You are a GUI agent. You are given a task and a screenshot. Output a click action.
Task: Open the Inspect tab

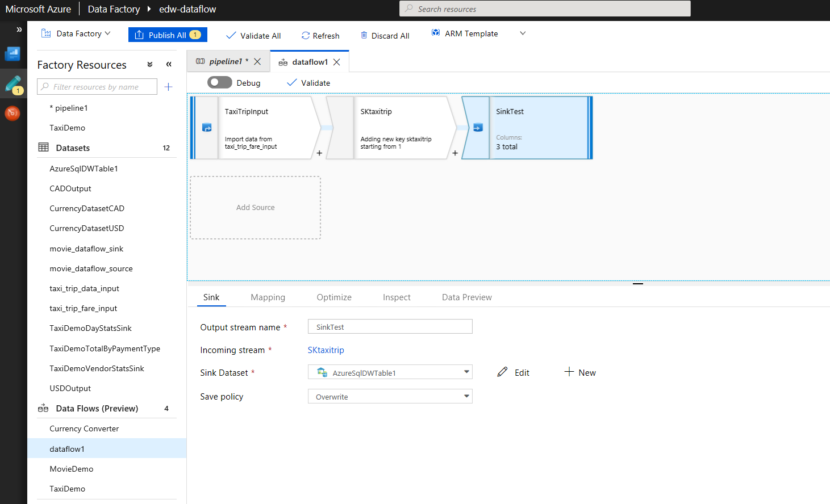coord(397,297)
